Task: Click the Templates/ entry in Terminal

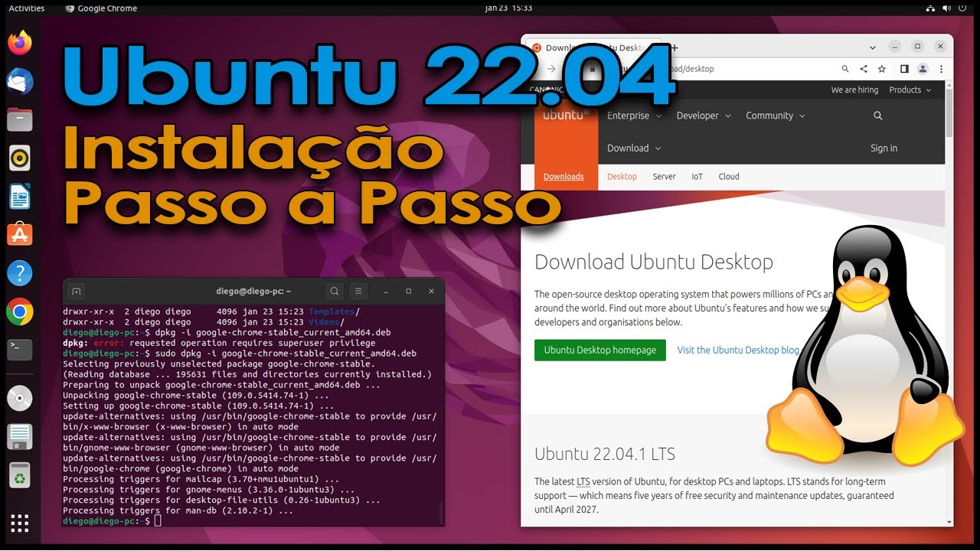Action: point(334,311)
